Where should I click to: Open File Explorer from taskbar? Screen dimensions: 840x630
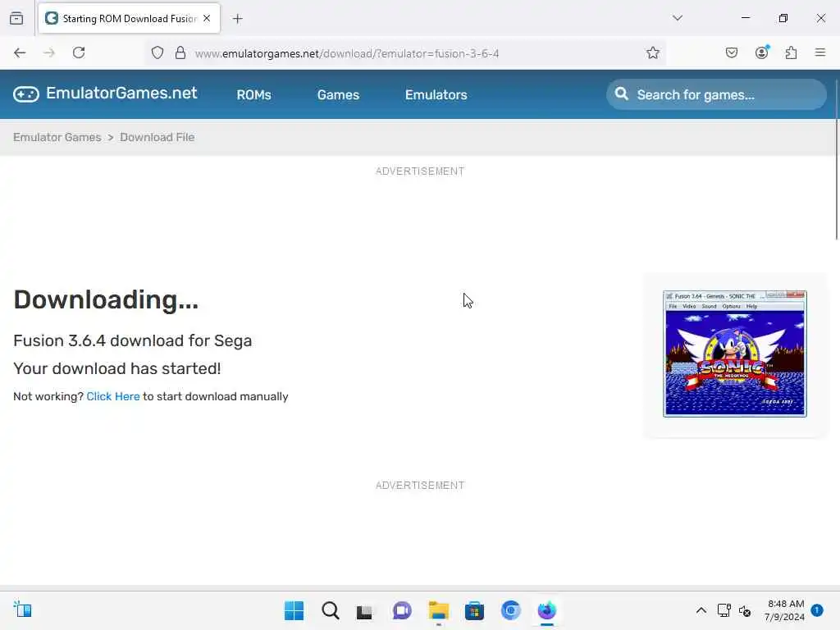[438, 610]
